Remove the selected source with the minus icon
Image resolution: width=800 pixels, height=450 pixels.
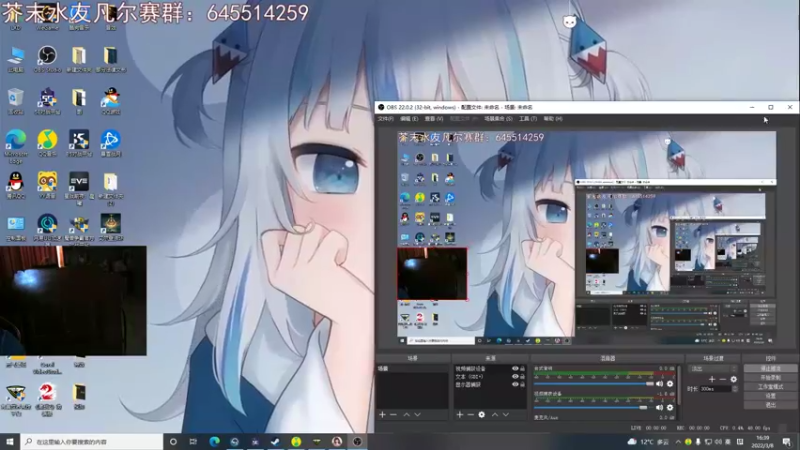pyautogui.click(x=470, y=415)
